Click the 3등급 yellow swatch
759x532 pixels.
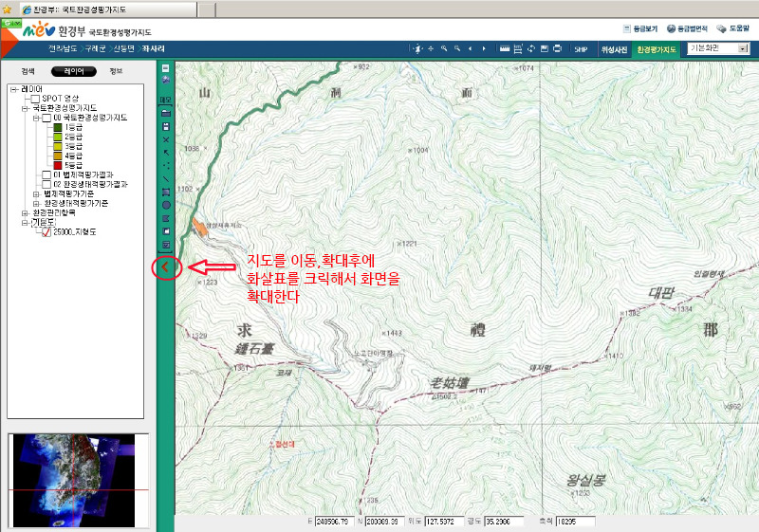click(x=58, y=147)
